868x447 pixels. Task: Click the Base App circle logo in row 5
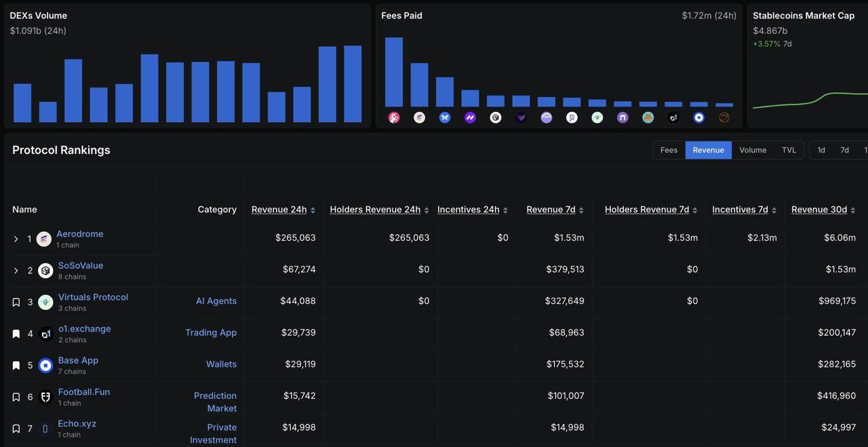tap(45, 366)
